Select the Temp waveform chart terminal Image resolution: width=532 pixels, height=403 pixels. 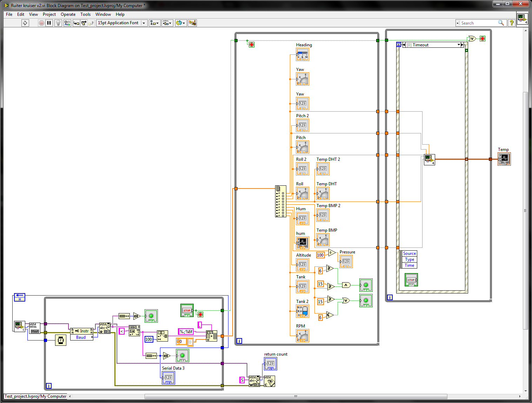[x=504, y=159]
